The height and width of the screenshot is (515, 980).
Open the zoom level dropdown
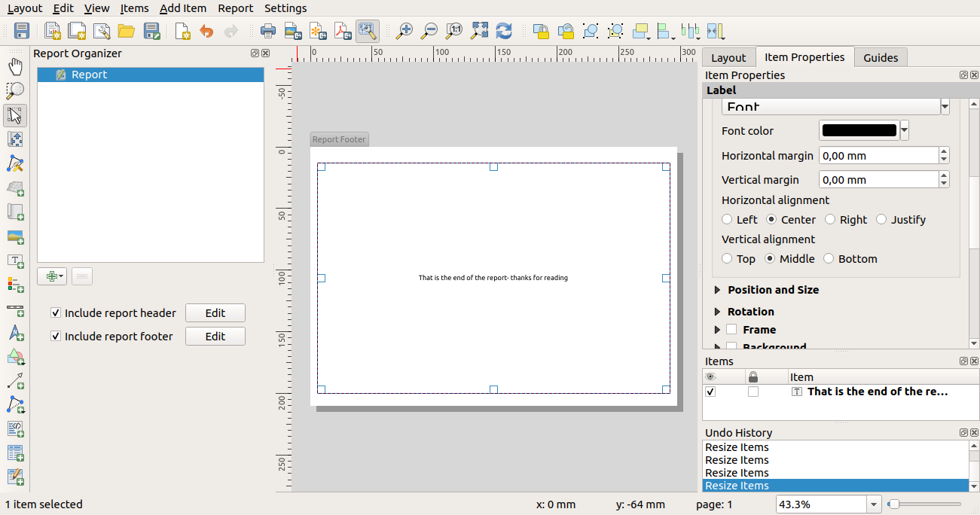[x=874, y=504]
